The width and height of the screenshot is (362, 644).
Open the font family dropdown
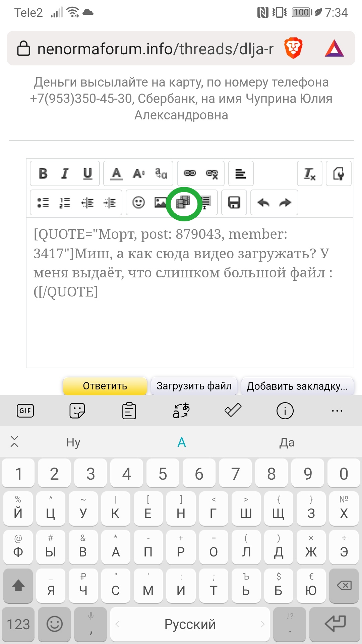(161, 173)
